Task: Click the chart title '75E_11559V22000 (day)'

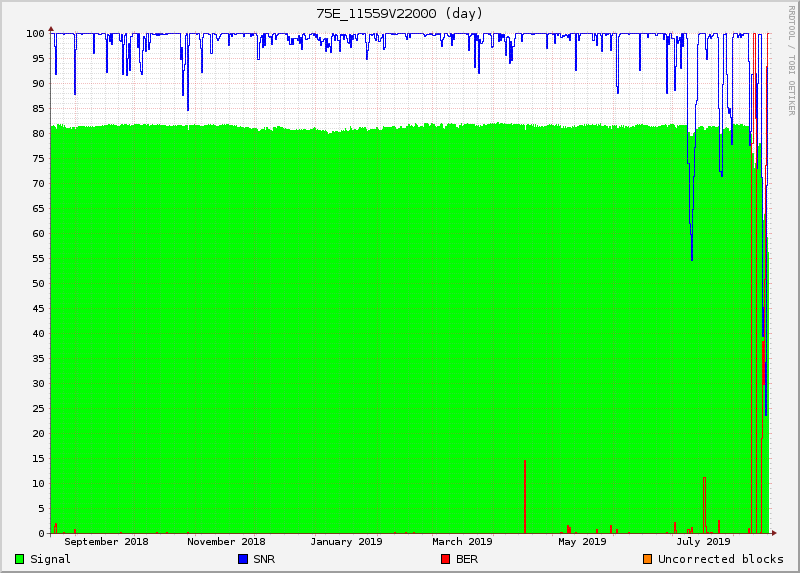Action: click(x=399, y=14)
